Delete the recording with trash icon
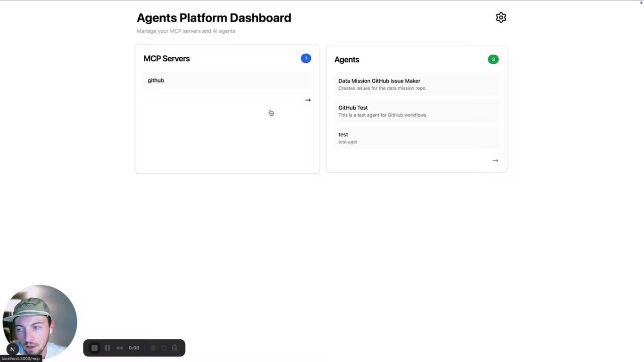 tap(175, 348)
